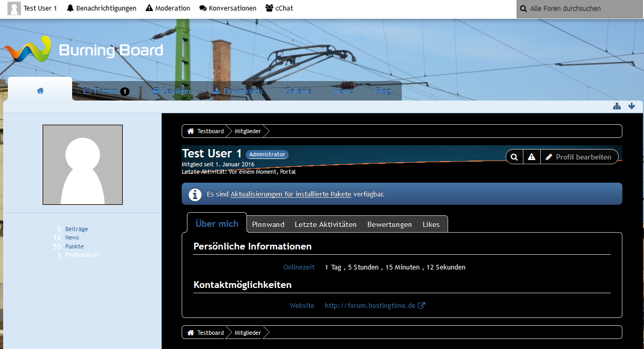This screenshot has height=349, width=644.
Task: Select the Bewertungen tab
Action: (x=390, y=224)
